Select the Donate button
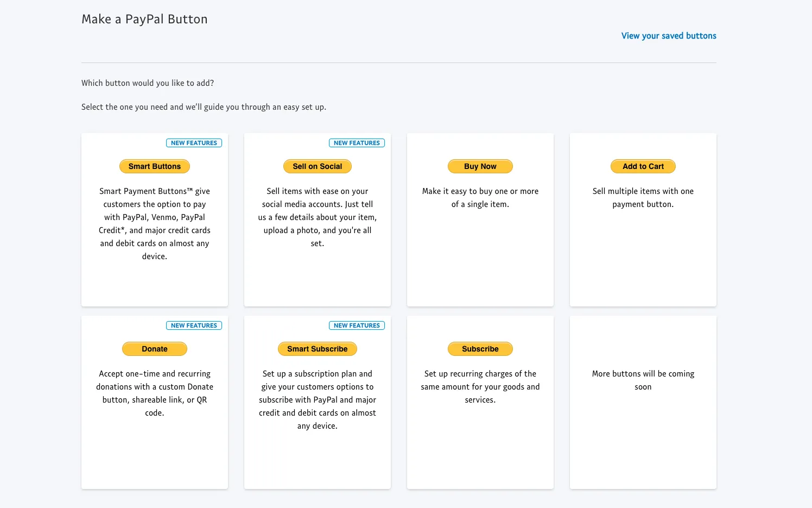Screen dimensions: 812x508 (155, 349)
